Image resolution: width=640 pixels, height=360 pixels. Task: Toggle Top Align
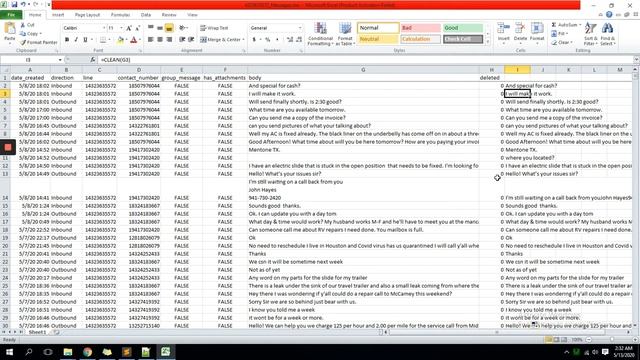point(151,28)
